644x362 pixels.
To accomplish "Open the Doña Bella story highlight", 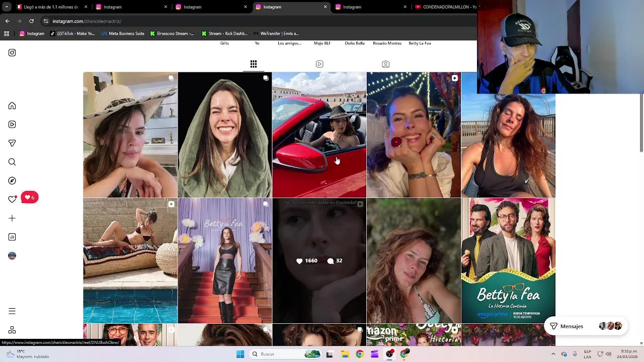I will pyautogui.click(x=355, y=43).
